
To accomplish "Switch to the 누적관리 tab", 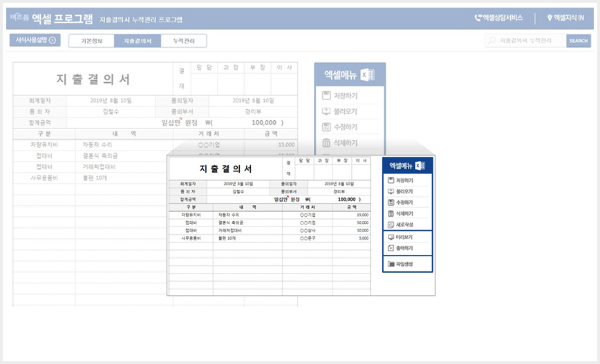I will point(184,41).
